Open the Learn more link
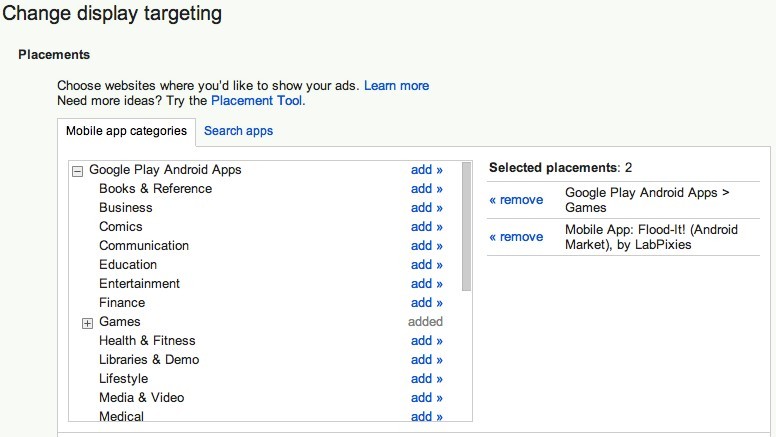This screenshot has width=776, height=437. 396,86
